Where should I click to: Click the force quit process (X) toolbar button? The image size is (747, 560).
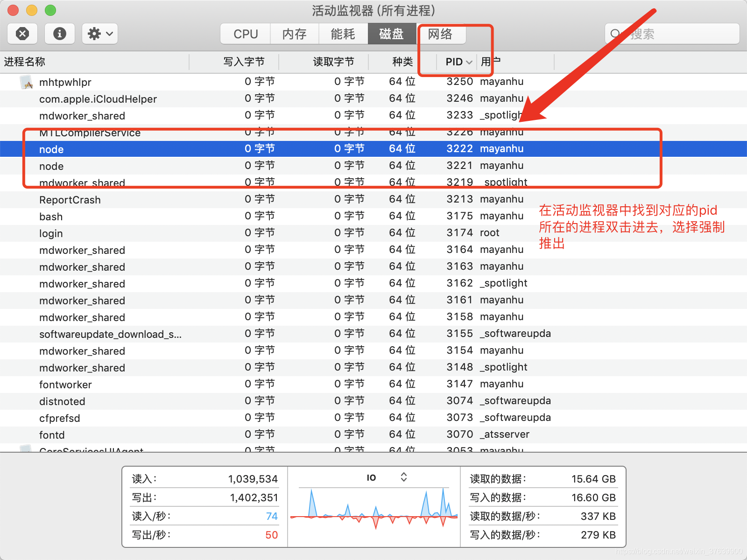pyautogui.click(x=22, y=34)
